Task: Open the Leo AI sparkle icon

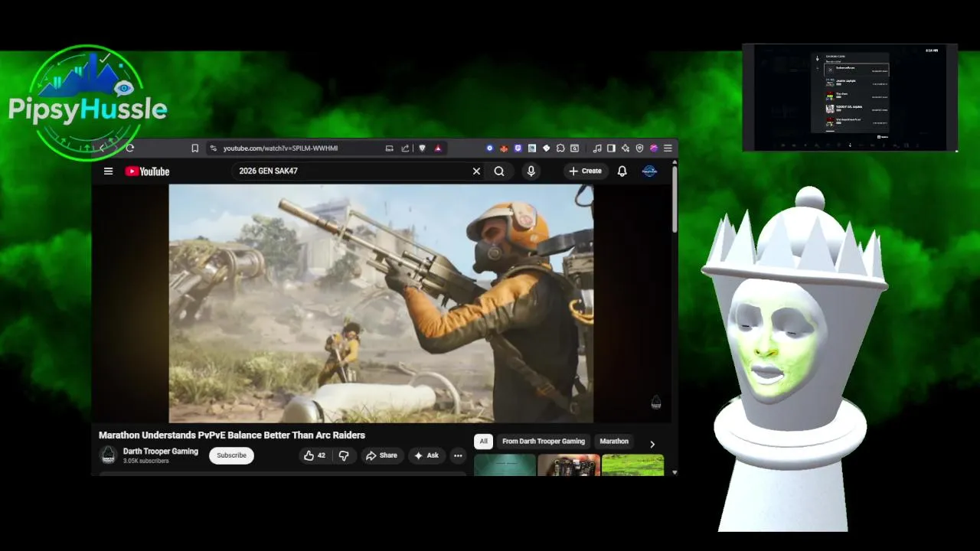Action: pyautogui.click(x=626, y=148)
